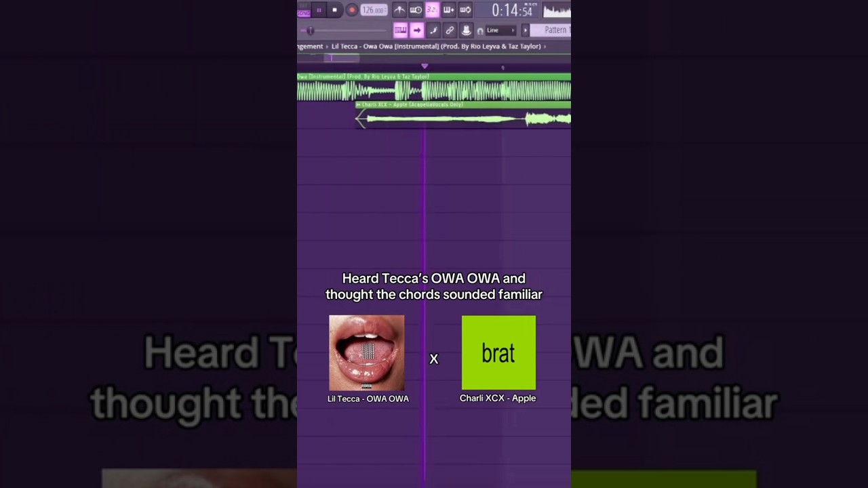The width and height of the screenshot is (868, 488).
Task: Select the Owa Owa Instrumental audio clip title
Action: (363, 77)
